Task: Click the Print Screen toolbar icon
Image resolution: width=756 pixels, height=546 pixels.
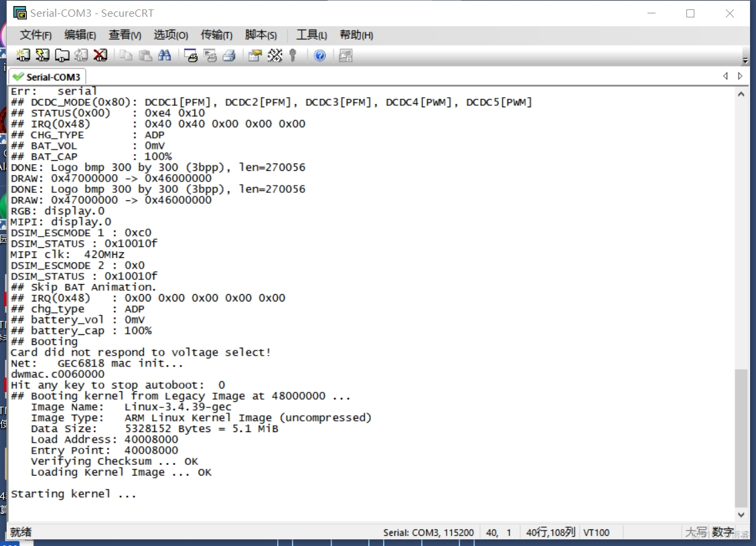Action: coord(191,56)
